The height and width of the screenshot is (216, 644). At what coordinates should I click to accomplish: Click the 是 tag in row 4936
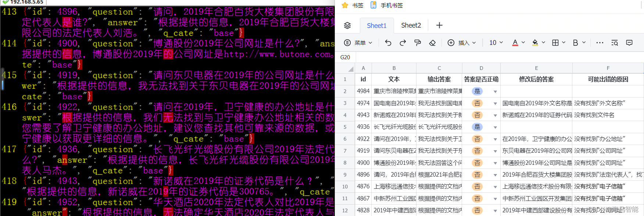click(477, 127)
